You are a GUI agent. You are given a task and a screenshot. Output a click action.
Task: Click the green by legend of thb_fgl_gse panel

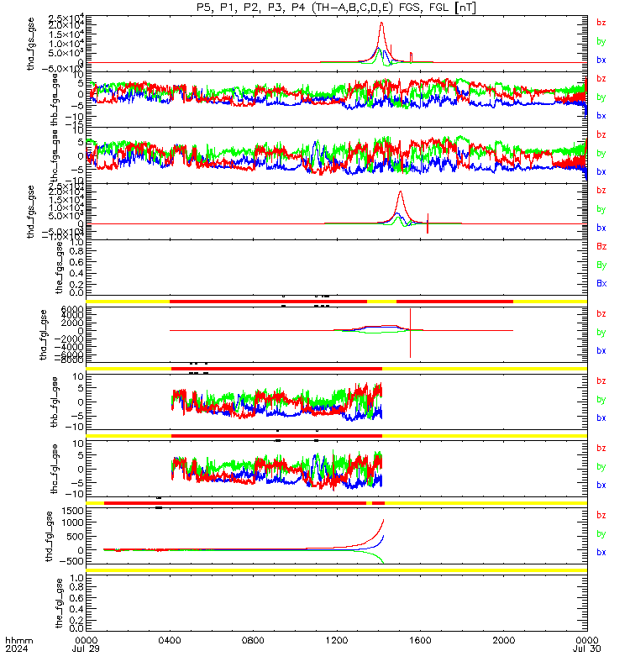601,400
